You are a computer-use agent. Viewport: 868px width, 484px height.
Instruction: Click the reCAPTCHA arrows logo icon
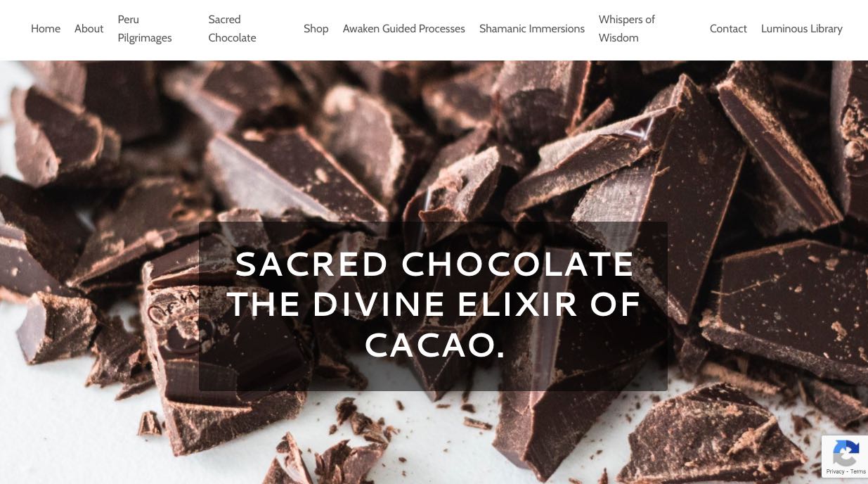(846, 454)
